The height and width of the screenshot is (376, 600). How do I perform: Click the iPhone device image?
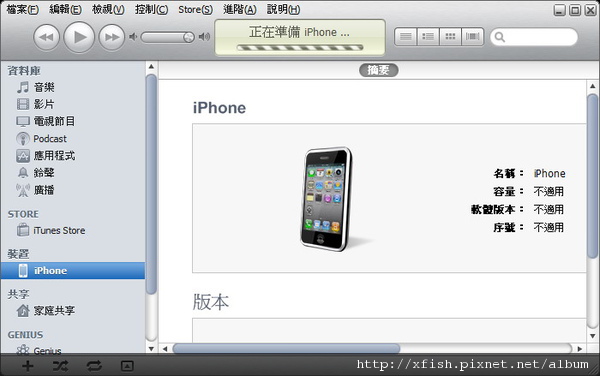tap(326, 199)
